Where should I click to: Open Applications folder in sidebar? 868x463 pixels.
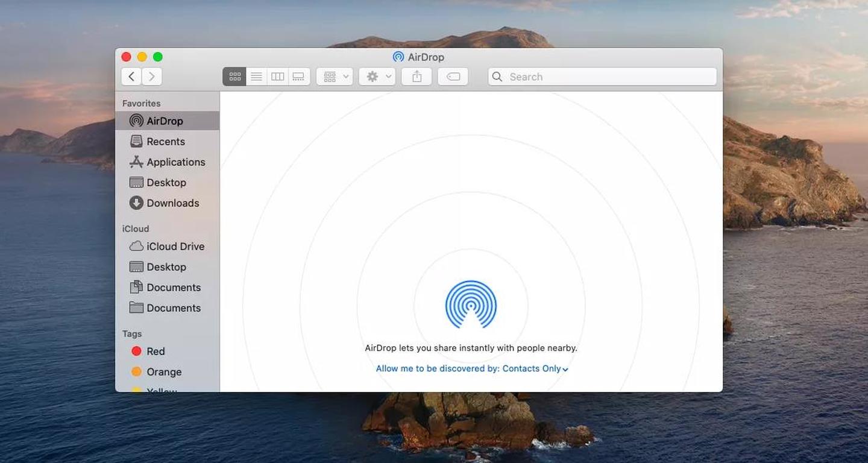click(x=167, y=162)
